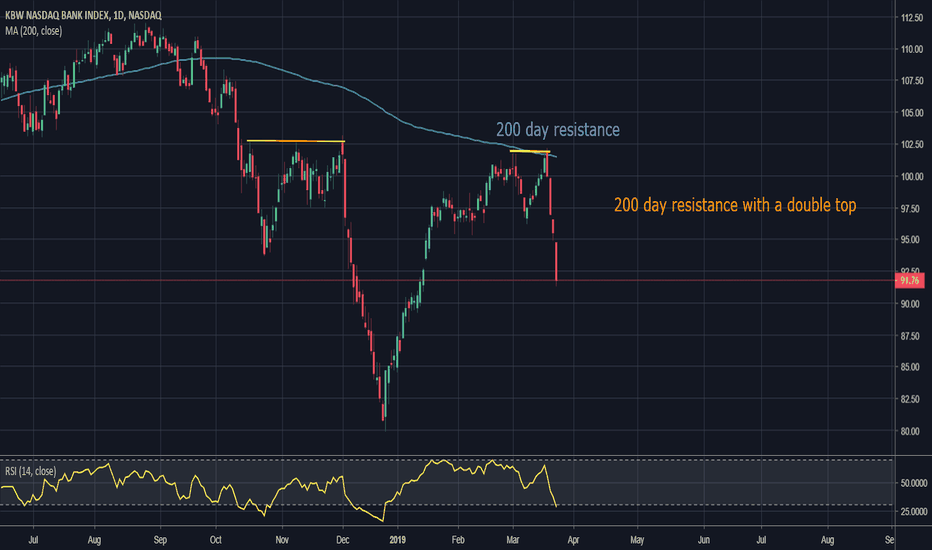The height and width of the screenshot is (550, 932).
Task: Click the 110.00 price axis label
Action: (x=912, y=49)
